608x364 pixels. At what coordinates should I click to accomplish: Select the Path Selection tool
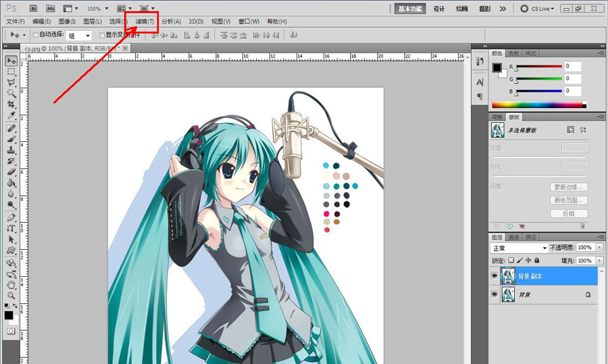[11, 239]
